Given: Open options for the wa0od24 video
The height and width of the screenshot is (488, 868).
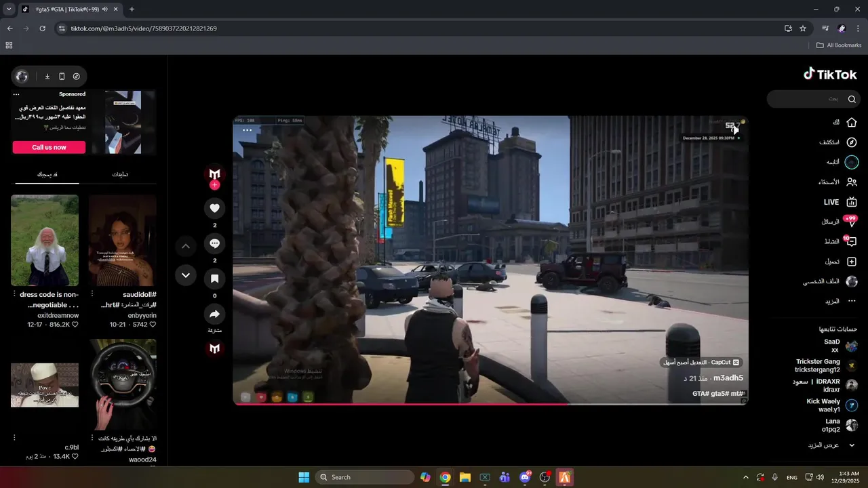Looking at the screenshot, I should click(92, 438).
